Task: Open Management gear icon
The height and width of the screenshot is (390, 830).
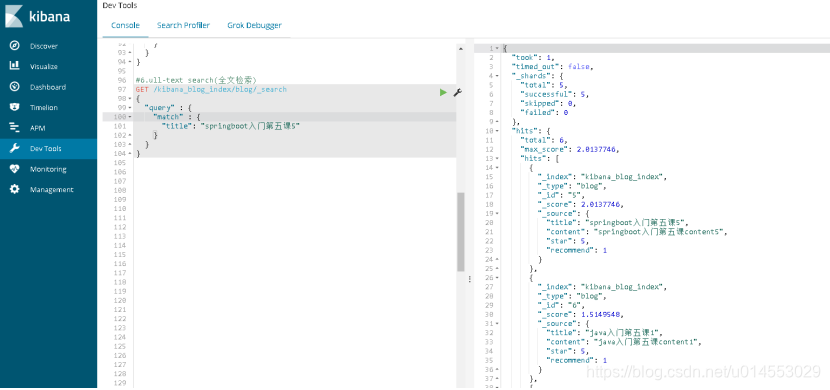Action: click(15, 189)
